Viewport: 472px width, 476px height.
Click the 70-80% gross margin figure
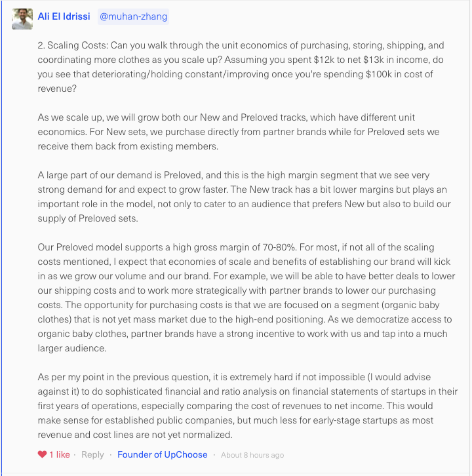pos(279,247)
